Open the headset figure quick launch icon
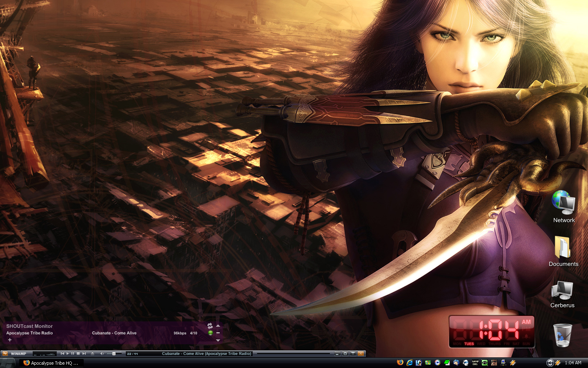Viewport: 588px width, 368px height. click(465, 363)
